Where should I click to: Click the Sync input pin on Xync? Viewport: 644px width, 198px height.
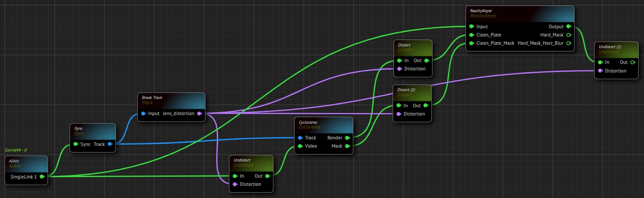tap(76, 144)
